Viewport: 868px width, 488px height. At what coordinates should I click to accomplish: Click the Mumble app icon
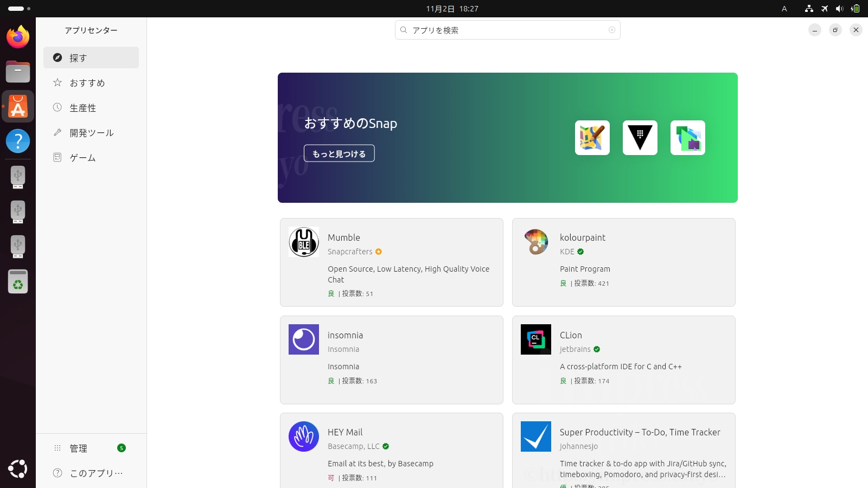point(304,242)
